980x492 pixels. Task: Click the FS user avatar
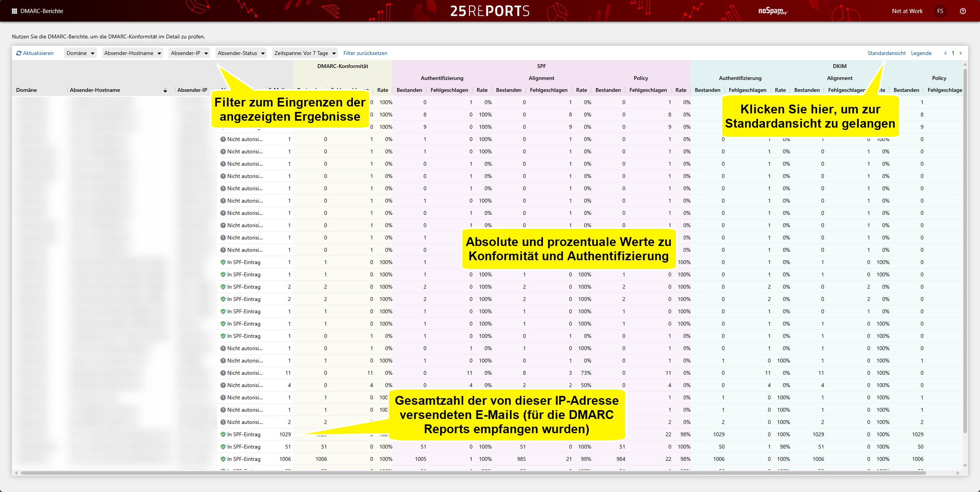[x=940, y=11]
